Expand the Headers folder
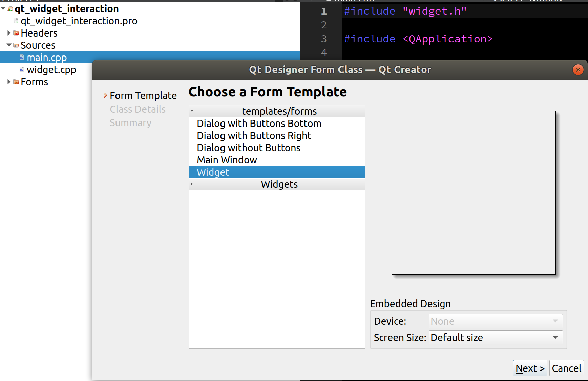This screenshot has height=381, width=588. (9, 33)
